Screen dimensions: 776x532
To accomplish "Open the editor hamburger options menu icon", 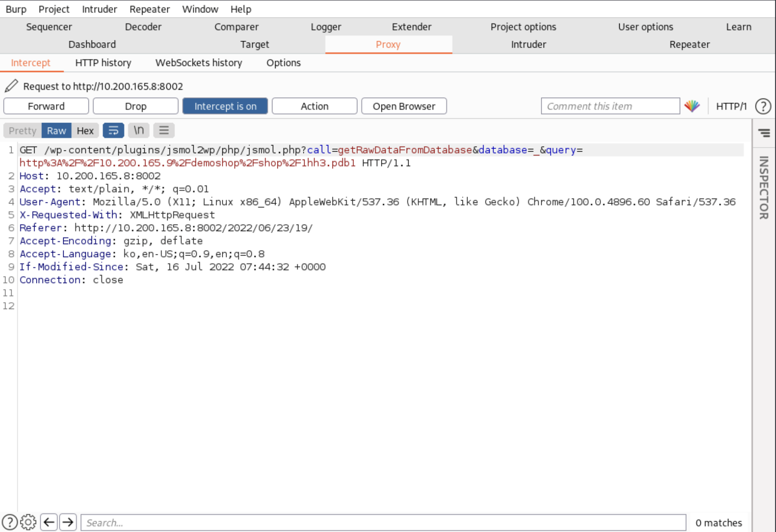I will [x=164, y=131].
